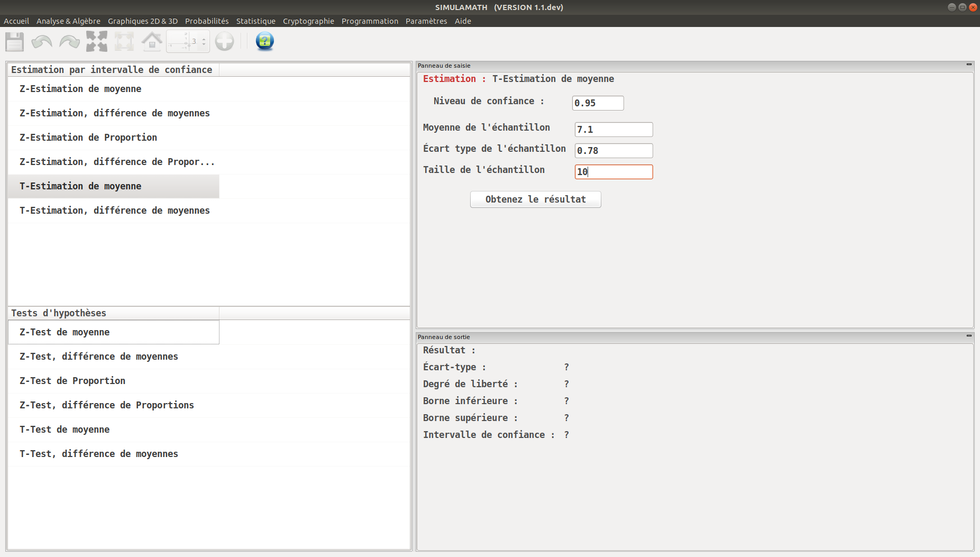Click the round plus toolbar icon
Screen dimensions: 980x557
tap(224, 41)
